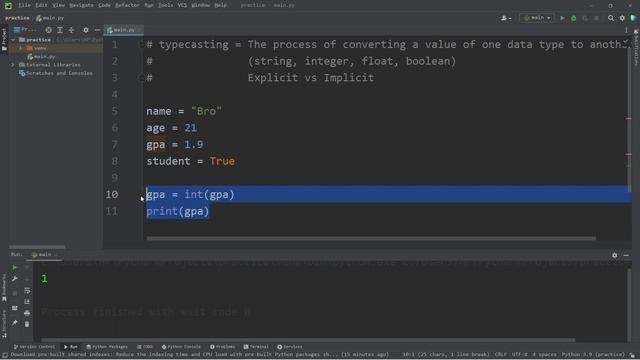
Task: Open the Project view selector dropdown
Action: point(25,30)
